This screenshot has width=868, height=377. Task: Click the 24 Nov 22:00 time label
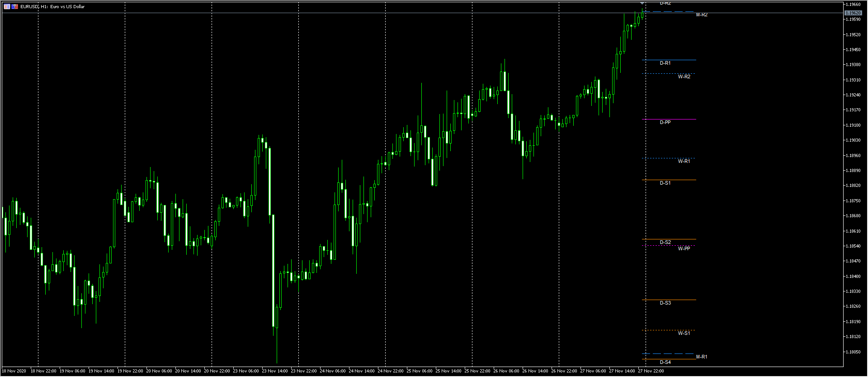391,371
